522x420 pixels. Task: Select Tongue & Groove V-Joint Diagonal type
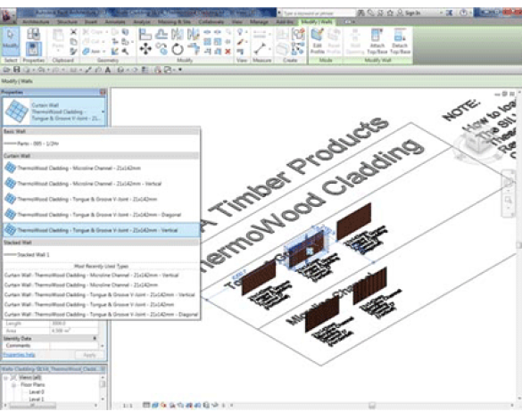pyautogui.click(x=101, y=215)
